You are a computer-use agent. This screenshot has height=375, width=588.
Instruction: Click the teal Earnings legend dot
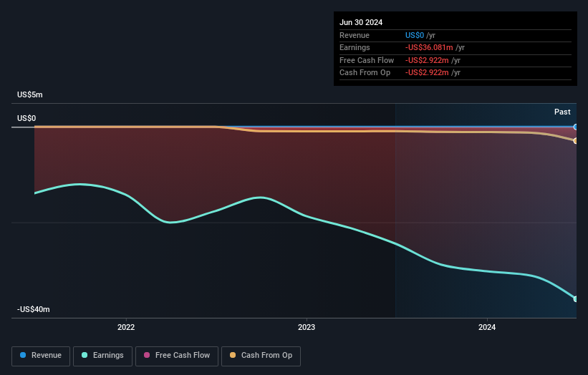[x=85, y=355]
